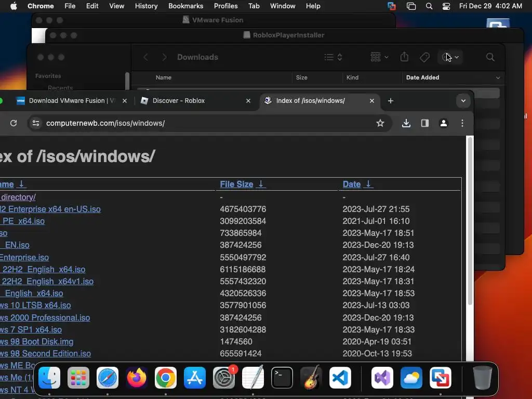Image resolution: width=532 pixels, height=399 pixels.
Task: Download Windows 98 Boot Disk.img
Action: (x=37, y=342)
